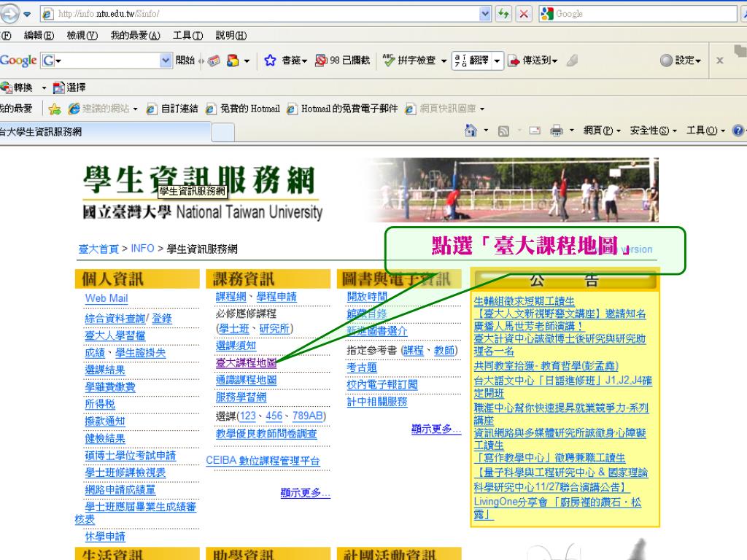Expand the Google toolbar search box dropdown

tap(166, 61)
